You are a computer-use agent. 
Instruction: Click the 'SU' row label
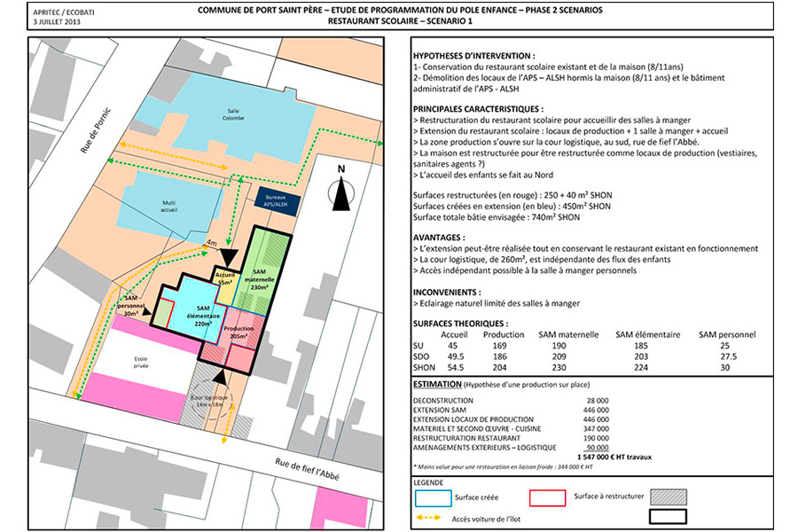pos(418,345)
